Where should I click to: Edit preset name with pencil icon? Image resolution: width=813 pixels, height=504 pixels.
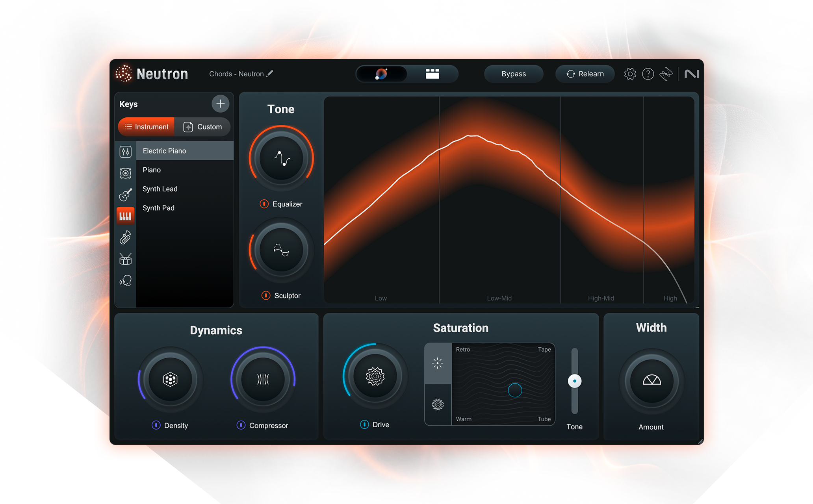click(270, 74)
